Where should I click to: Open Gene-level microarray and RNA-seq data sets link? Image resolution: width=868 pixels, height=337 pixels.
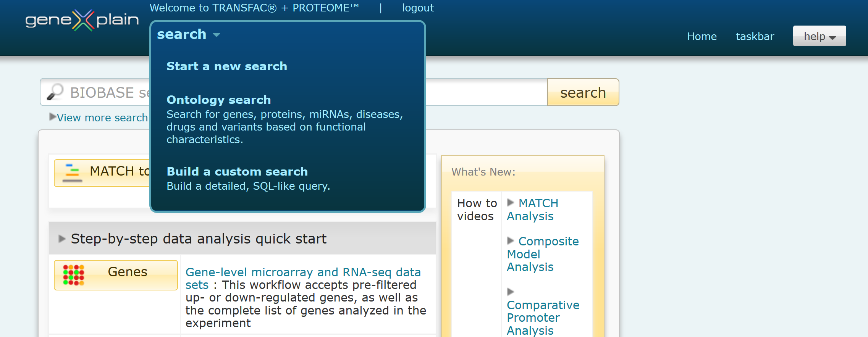click(303, 279)
